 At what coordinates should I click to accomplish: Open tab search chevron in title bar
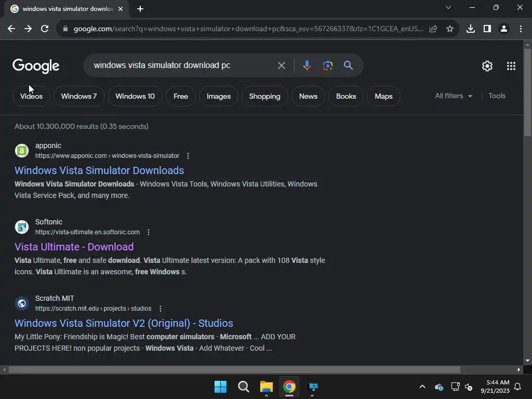(448, 7)
